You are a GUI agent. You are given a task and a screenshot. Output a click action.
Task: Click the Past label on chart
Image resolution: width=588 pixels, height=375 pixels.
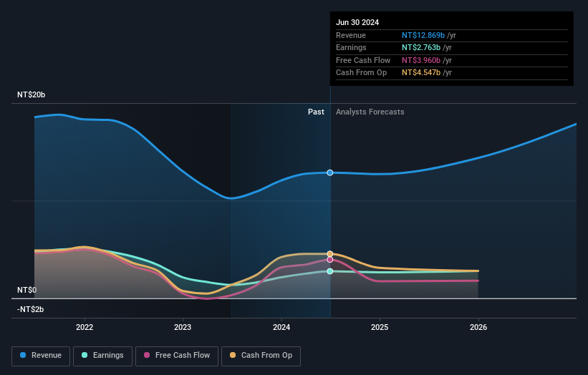tap(316, 112)
